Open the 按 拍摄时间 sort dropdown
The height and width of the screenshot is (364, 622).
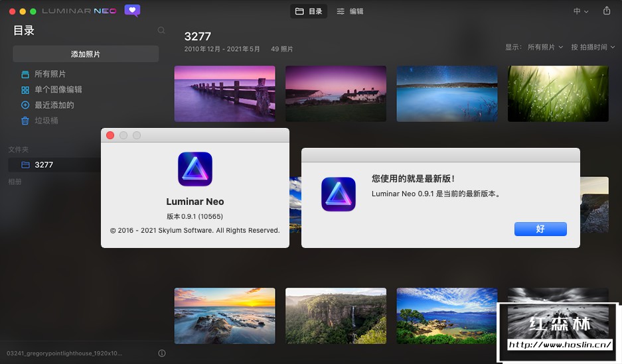coord(593,47)
